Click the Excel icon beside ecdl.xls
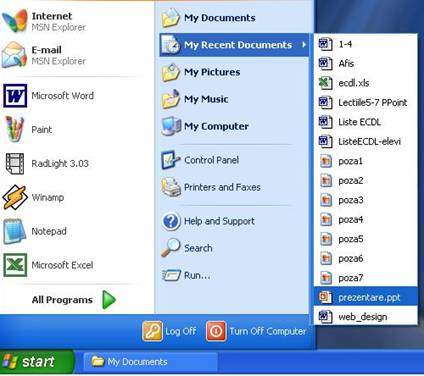 coord(325,83)
